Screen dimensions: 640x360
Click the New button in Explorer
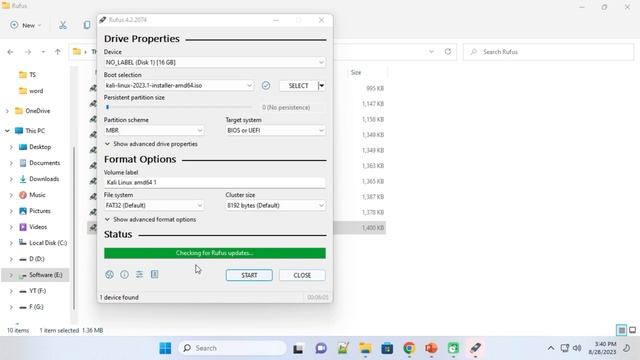coord(26,25)
